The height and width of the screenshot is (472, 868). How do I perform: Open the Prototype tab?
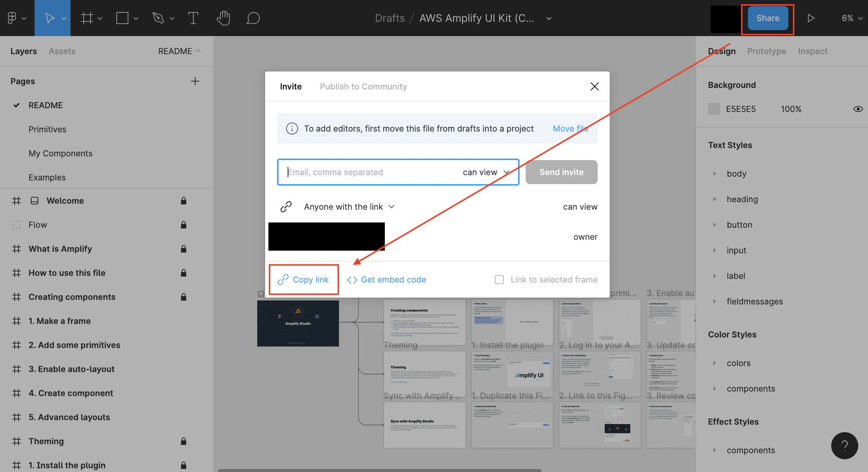pos(766,51)
